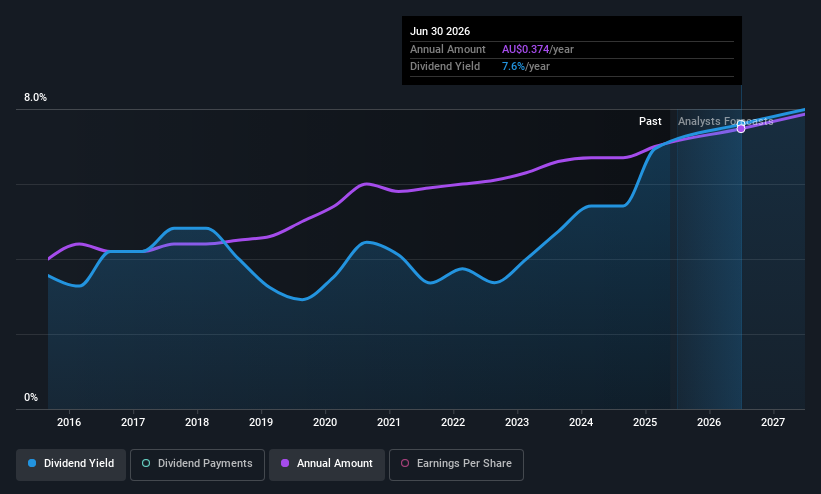Click the 0% y-axis label
Screen dimensions: 821x494
pyautogui.click(x=31, y=398)
